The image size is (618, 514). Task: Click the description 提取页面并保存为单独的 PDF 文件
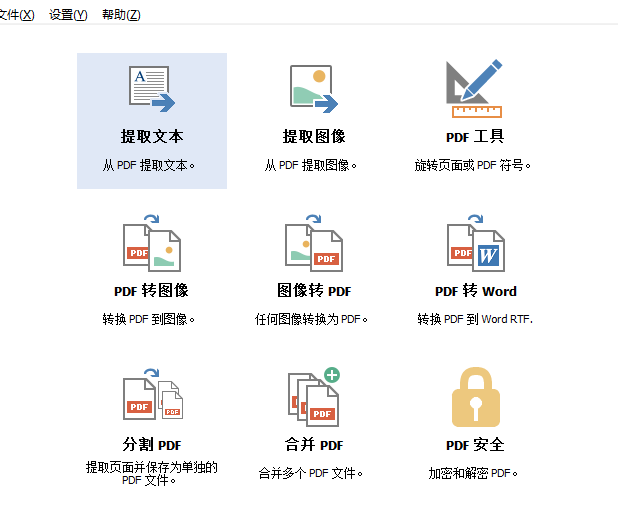152,473
